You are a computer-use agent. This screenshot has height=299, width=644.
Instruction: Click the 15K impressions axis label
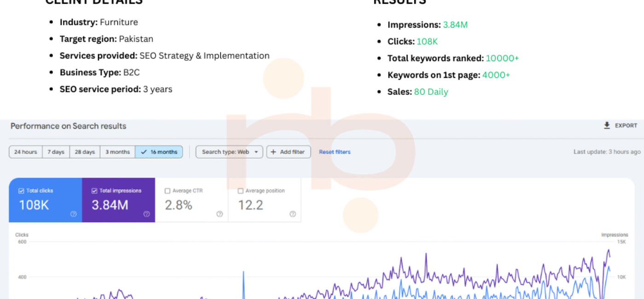pos(621,241)
